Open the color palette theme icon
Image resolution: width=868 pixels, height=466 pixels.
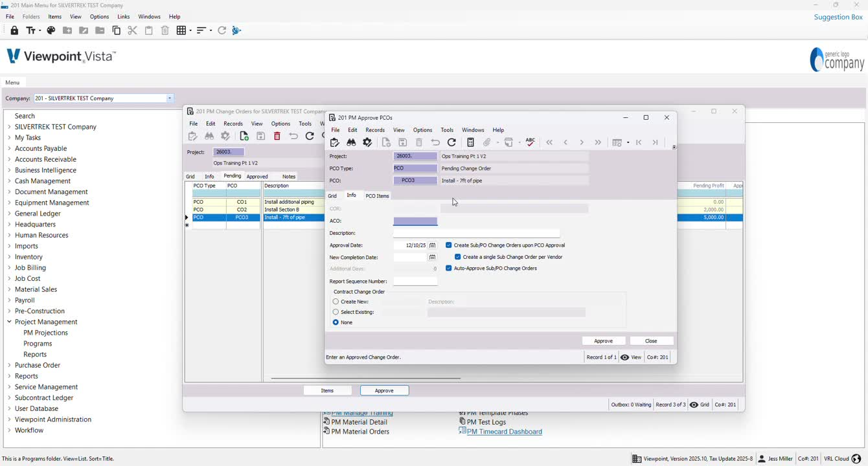pos(51,30)
